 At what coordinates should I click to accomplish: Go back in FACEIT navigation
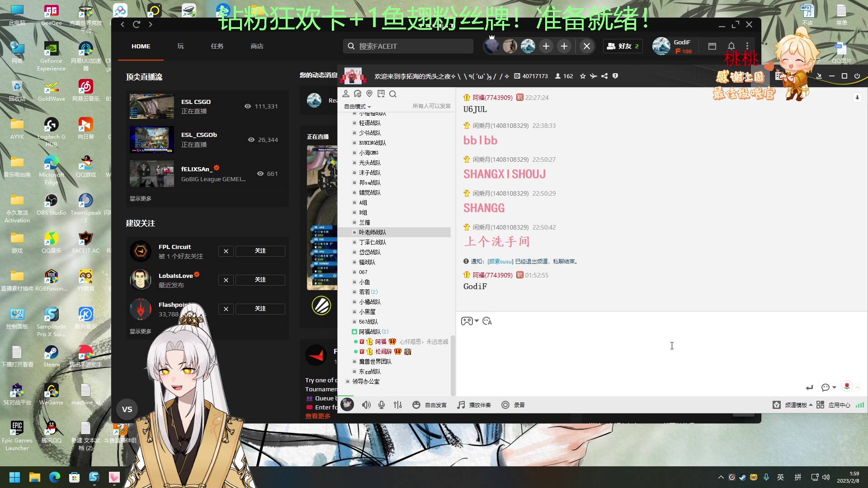click(x=123, y=24)
